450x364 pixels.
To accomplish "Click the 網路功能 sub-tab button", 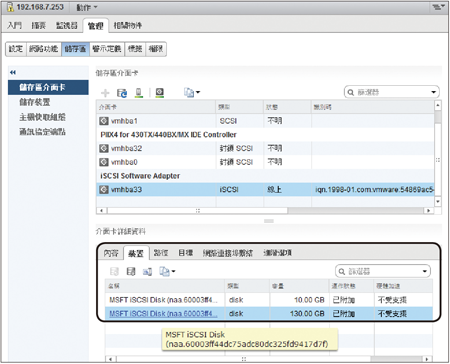I will 44,49.
